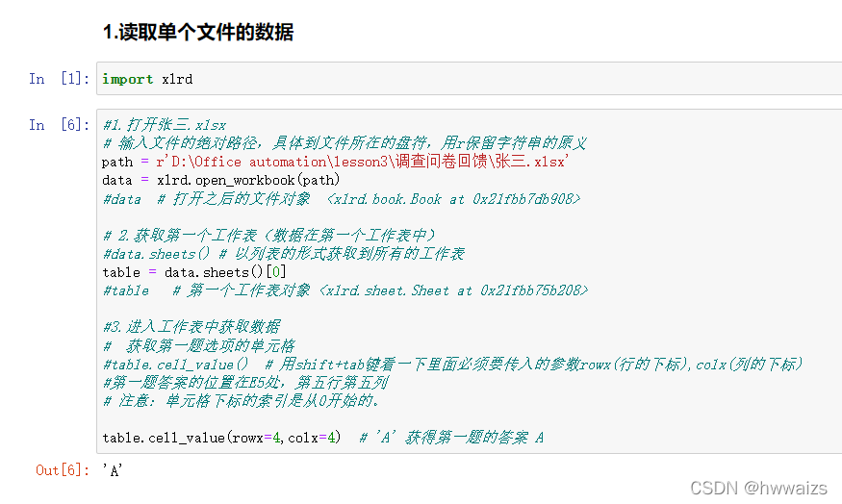This screenshot has width=842, height=504.
Task: Click the line 'data = xlrd.open_workbook(path)'
Action: click(x=220, y=181)
